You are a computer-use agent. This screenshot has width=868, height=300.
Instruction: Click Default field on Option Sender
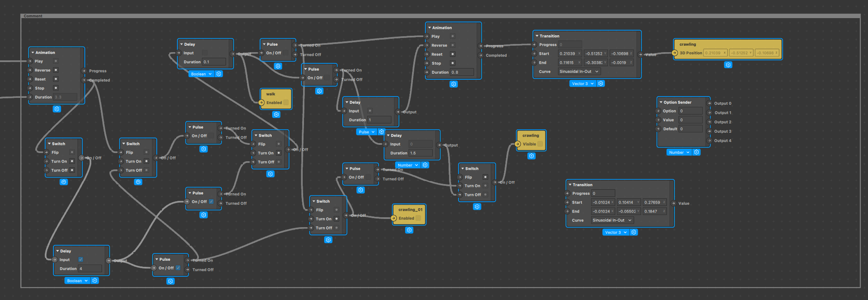pyautogui.click(x=690, y=128)
